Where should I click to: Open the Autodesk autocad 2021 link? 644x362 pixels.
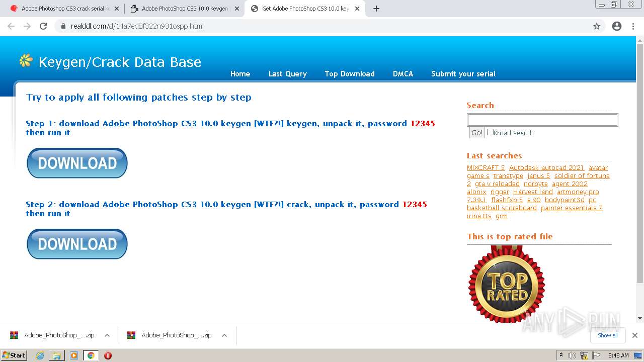tap(546, 167)
